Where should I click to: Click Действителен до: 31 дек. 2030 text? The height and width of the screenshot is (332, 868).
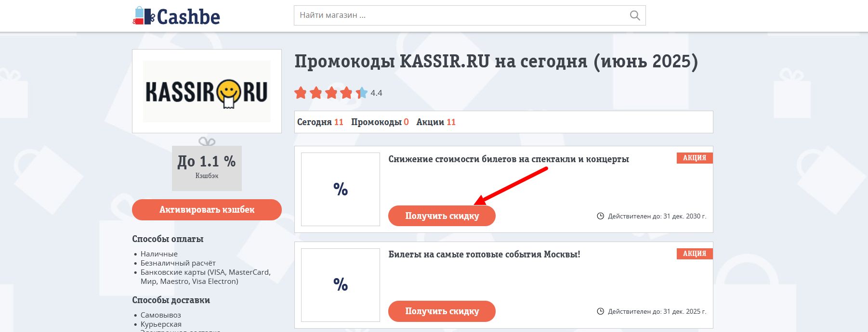[657, 216]
